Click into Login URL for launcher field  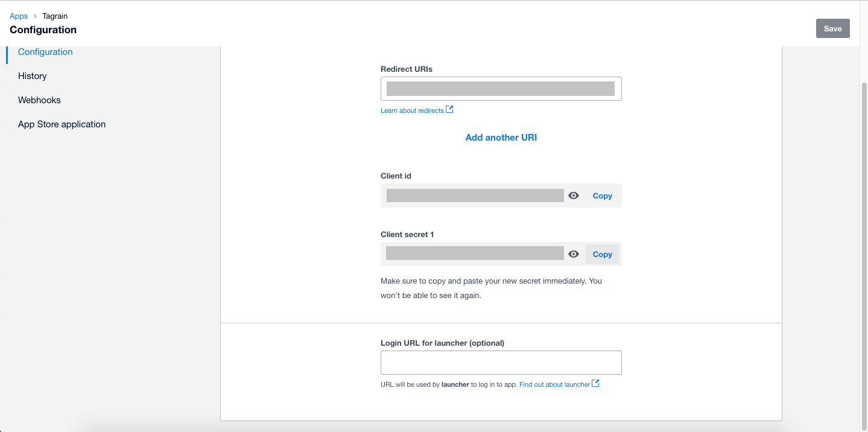pyautogui.click(x=501, y=363)
